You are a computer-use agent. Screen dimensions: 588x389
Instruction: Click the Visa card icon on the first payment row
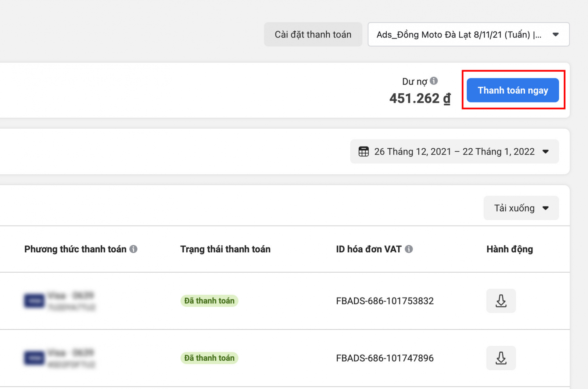34,300
